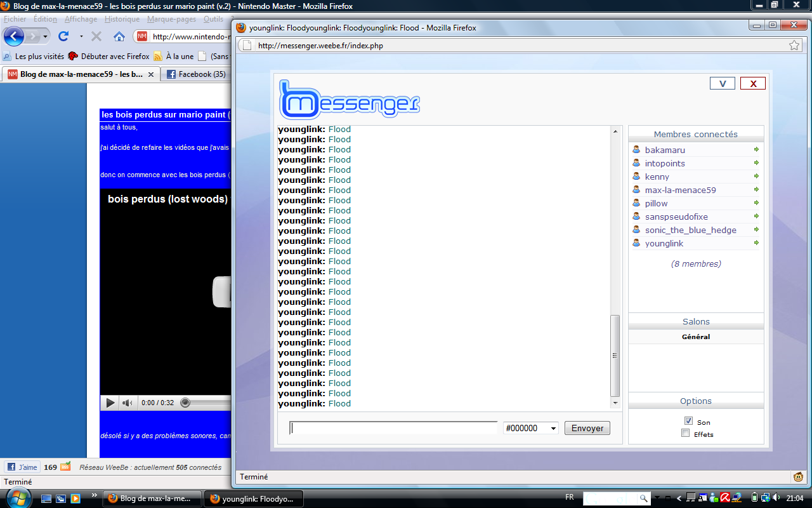
Task: Send the message with the Envoyer button
Action: [x=587, y=428]
